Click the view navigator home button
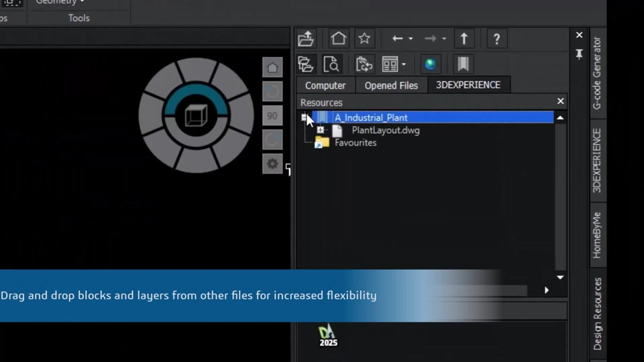This screenshot has height=362, width=644. coord(272,67)
